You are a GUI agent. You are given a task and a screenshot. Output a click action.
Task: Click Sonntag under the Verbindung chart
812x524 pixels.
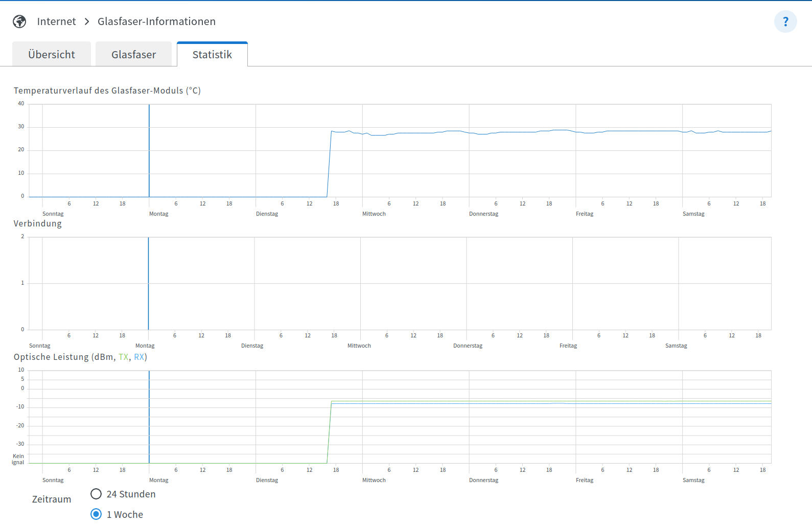pyautogui.click(x=40, y=346)
